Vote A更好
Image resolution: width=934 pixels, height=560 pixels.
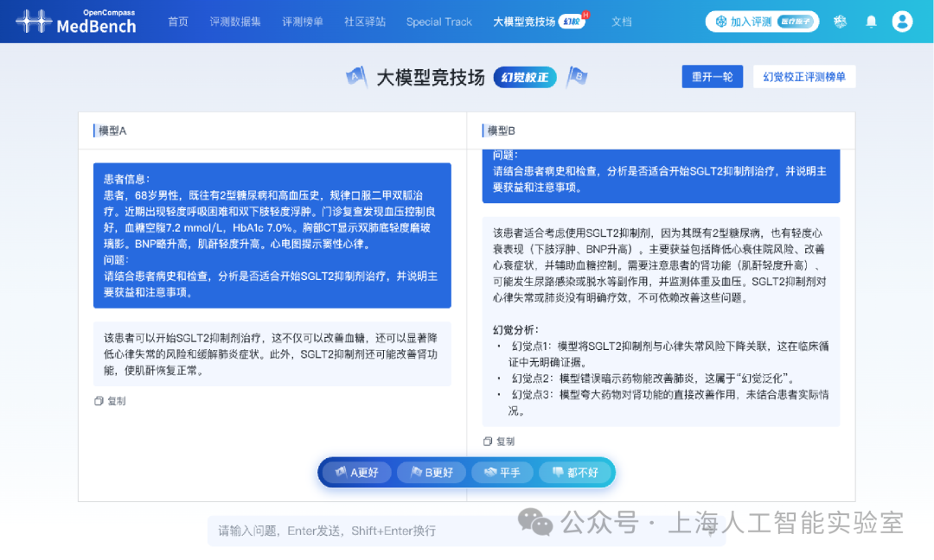click(356, 473)
